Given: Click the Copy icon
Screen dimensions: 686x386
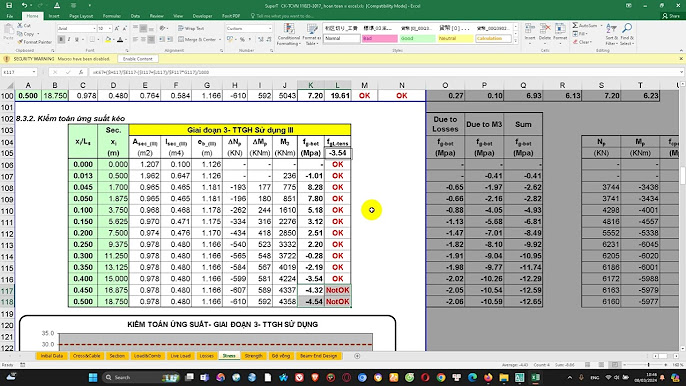Looking at the screenshot, I should (x=20, y=34).
